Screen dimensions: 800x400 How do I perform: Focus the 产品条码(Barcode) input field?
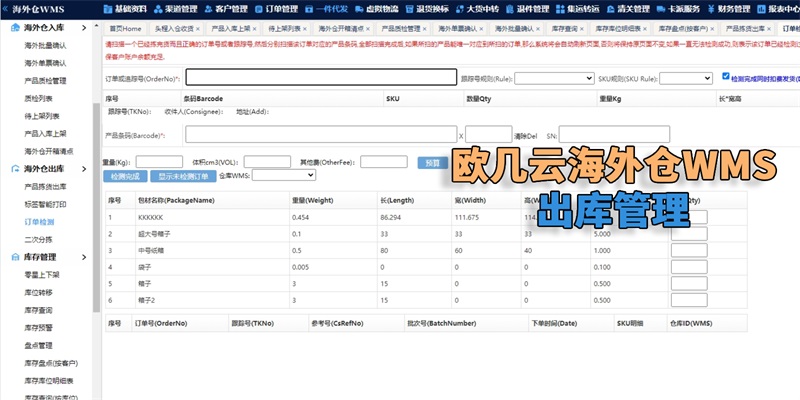321,134
